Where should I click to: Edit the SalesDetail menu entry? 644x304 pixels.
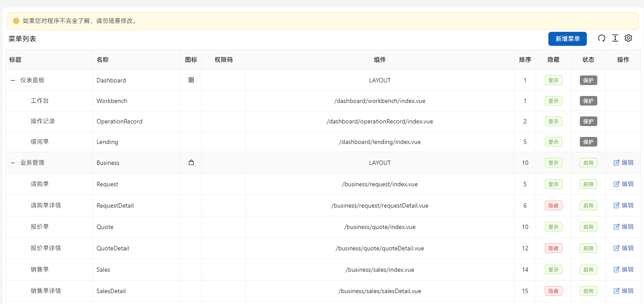click(623, 291)
